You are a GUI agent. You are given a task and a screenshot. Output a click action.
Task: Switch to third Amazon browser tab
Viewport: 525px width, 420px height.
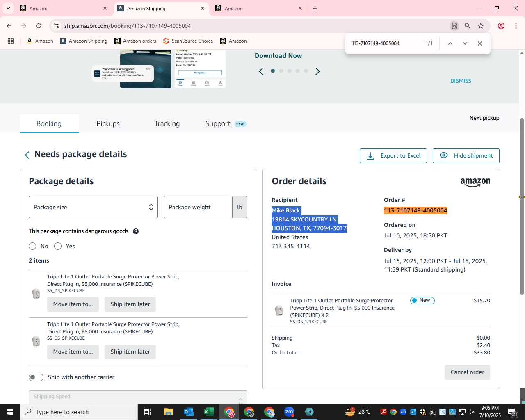point(258,8)
